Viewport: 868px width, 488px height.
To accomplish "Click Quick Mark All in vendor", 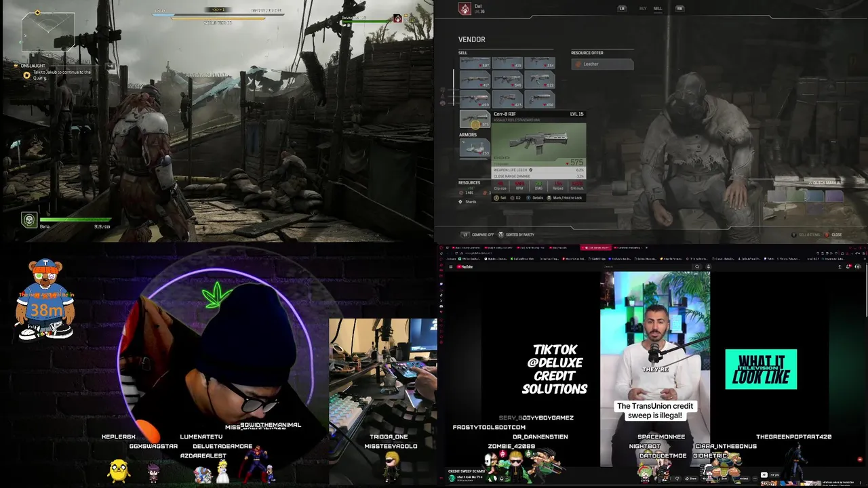I will click(825, 182).
